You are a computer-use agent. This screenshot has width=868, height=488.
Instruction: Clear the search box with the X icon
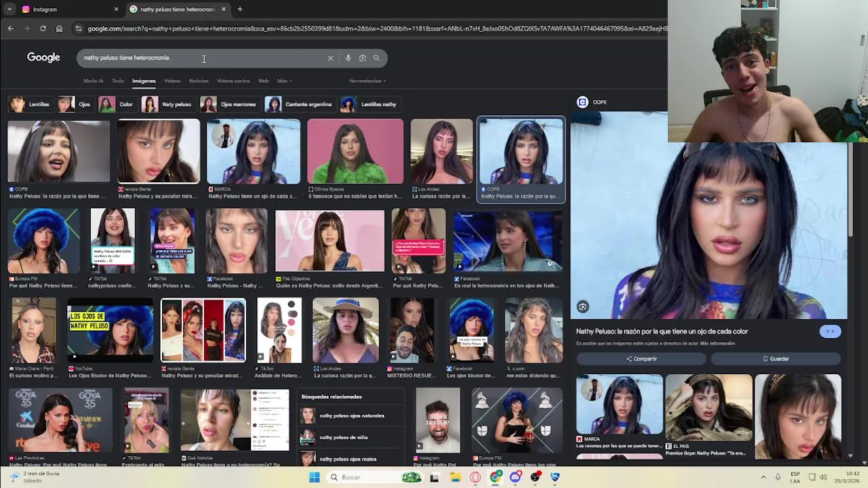330,58
